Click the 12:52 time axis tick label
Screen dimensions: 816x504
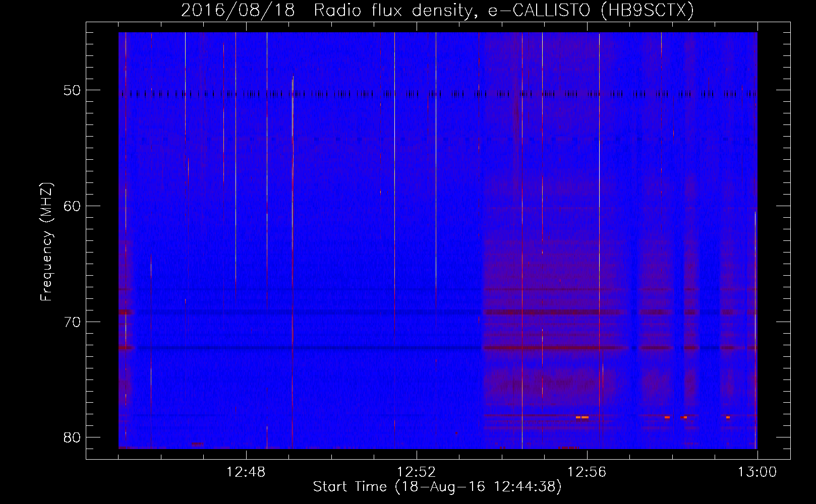tap(416, 472)
